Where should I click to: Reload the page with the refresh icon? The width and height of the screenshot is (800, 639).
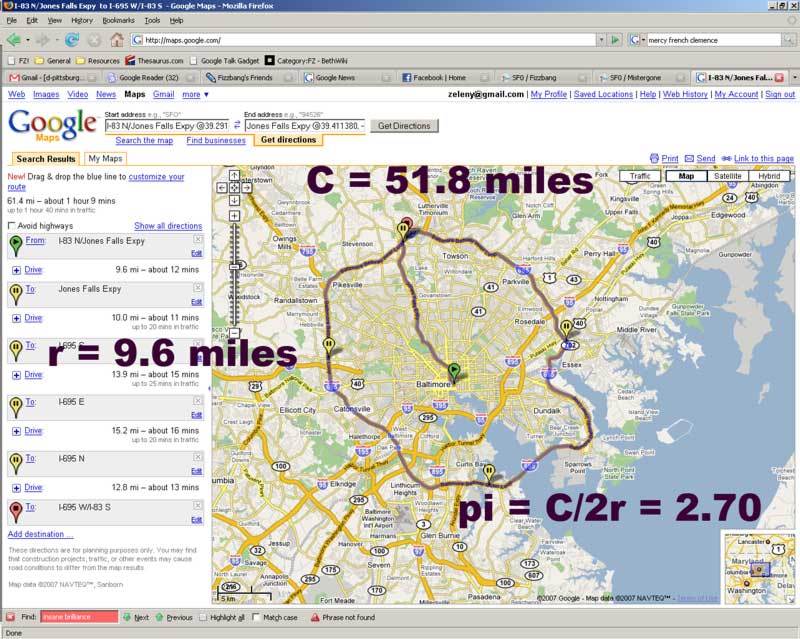[x=72, y=40]
